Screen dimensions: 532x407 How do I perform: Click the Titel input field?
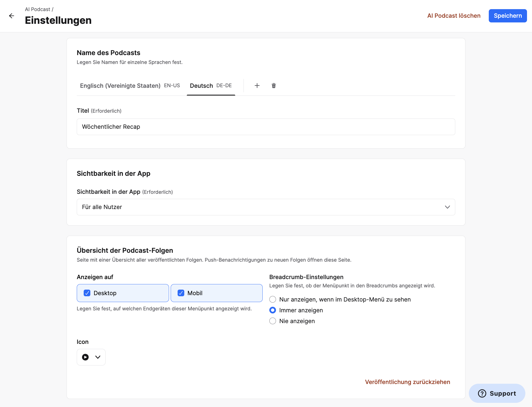click(x=266, y=127)
